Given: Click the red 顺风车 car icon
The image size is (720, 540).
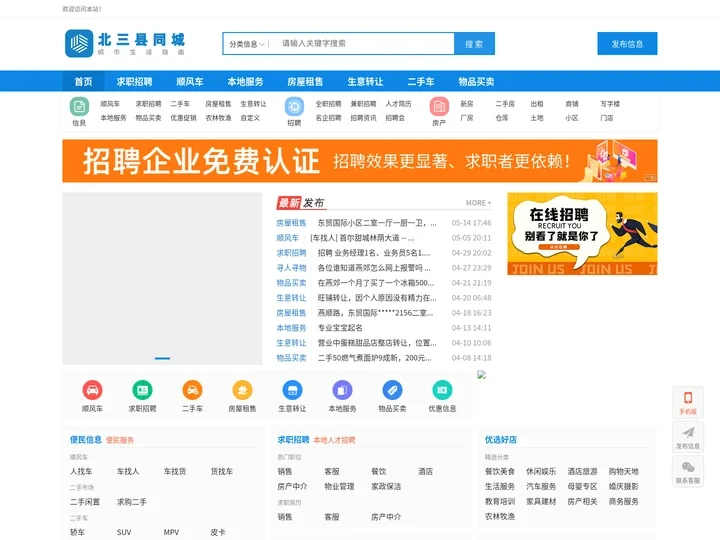Looking at the screenshot, I should tap(92, 390).
